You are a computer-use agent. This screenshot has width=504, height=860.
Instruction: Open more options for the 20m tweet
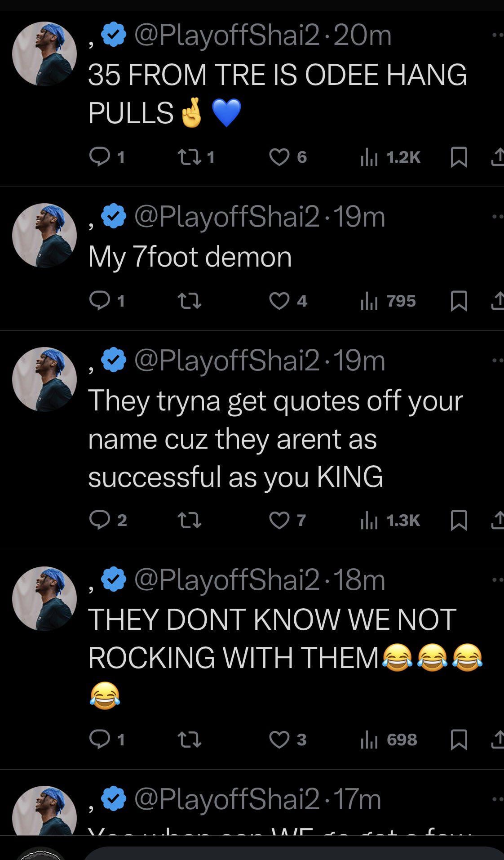pos(497,35)
